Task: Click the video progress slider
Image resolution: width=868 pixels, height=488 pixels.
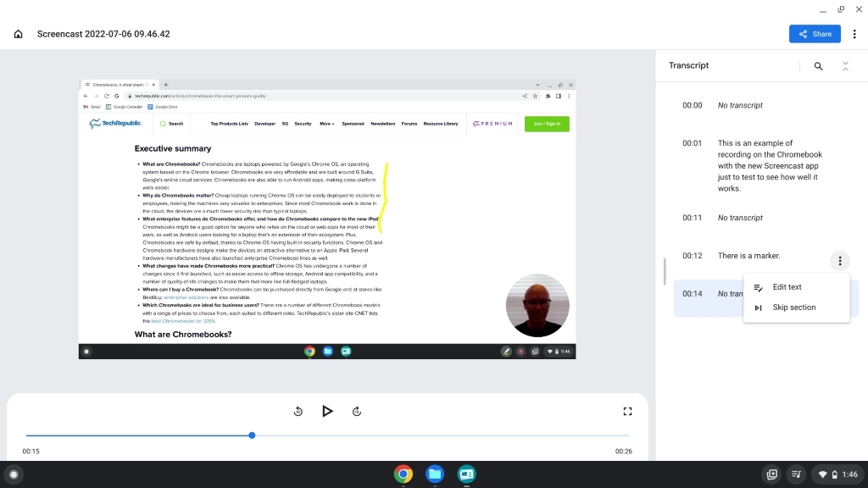Action: click(x=252, y=435)
